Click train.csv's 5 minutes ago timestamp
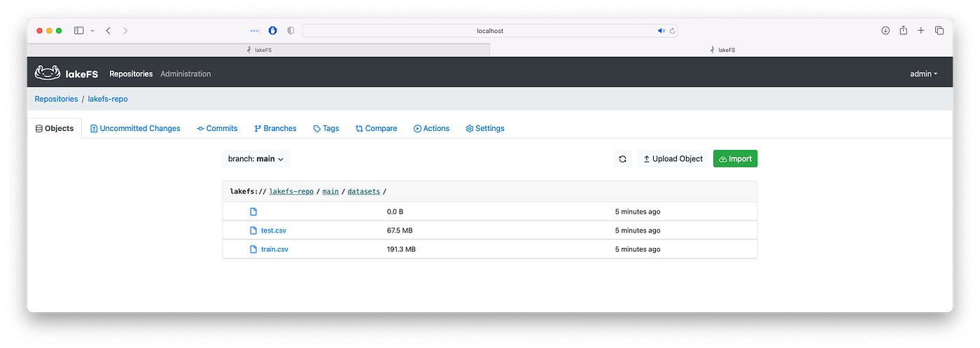 pos(638,249)
